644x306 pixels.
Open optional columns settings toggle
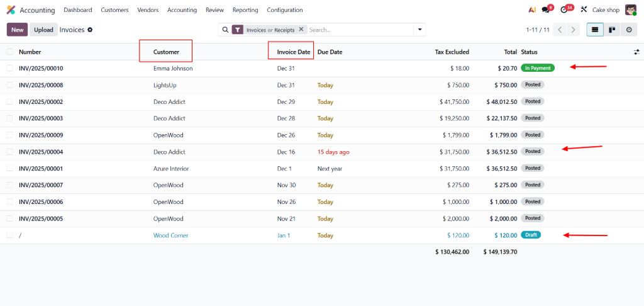tap(636, 52)
